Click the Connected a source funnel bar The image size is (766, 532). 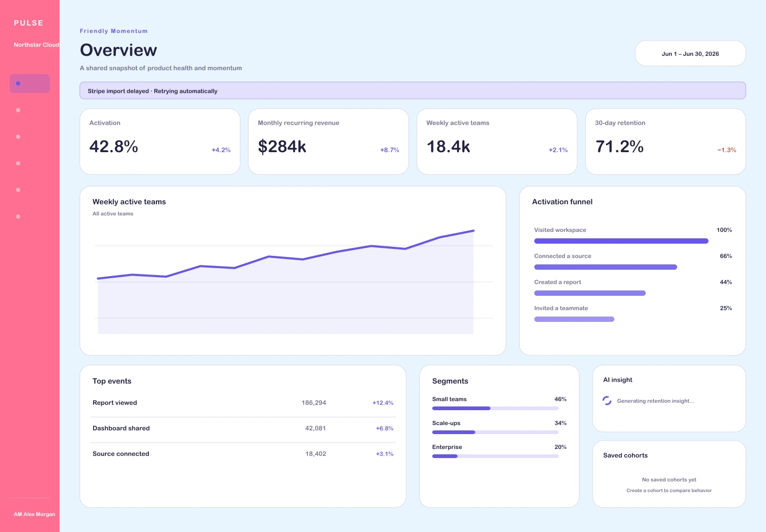coord(605,267)
